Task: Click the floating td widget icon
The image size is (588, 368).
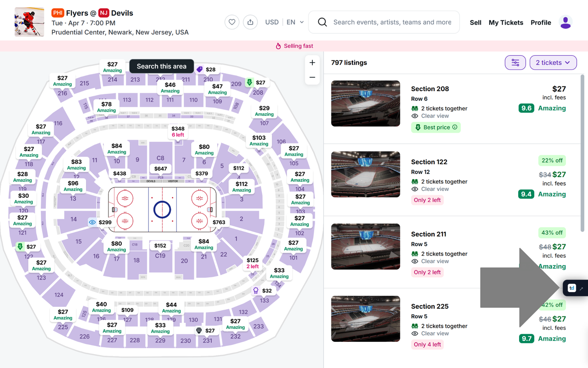Action: coord(572,288)
